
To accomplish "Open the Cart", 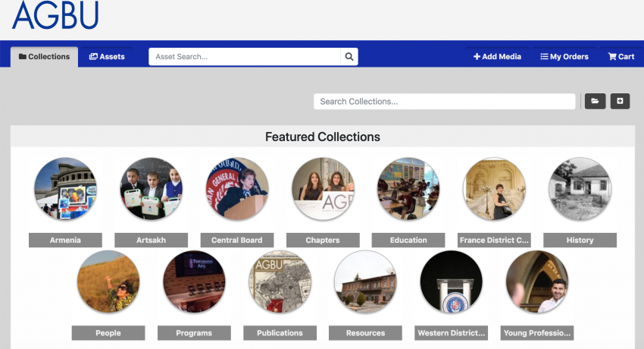I will (621, 57).
